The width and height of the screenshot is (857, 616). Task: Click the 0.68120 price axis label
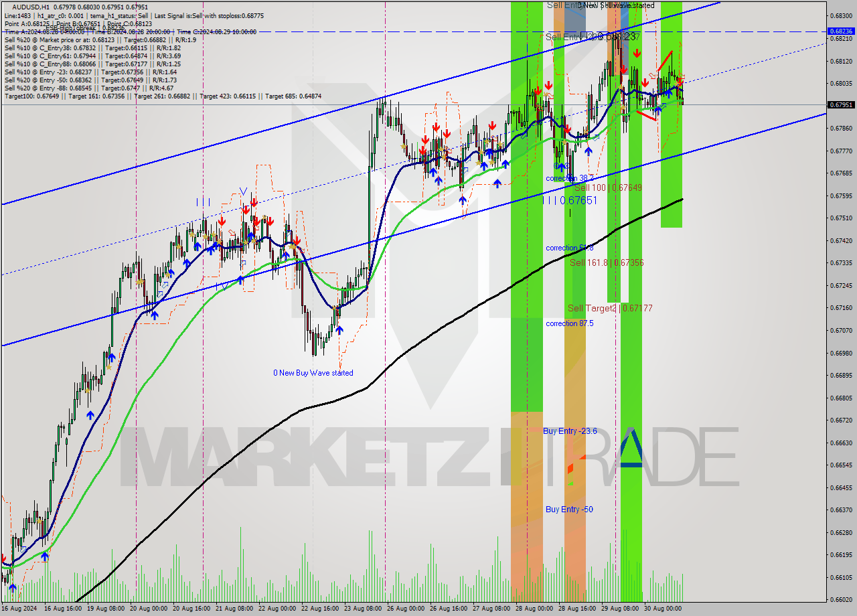tap(841, 61)
